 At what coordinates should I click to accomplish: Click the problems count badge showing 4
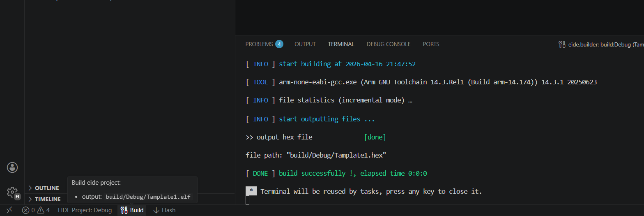(x=279, y=44)
